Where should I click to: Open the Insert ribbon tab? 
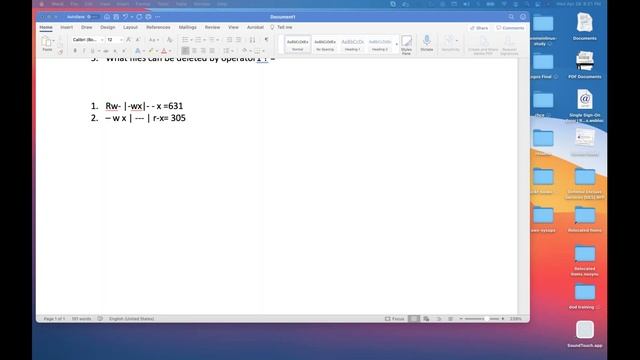tap(67, 27)
